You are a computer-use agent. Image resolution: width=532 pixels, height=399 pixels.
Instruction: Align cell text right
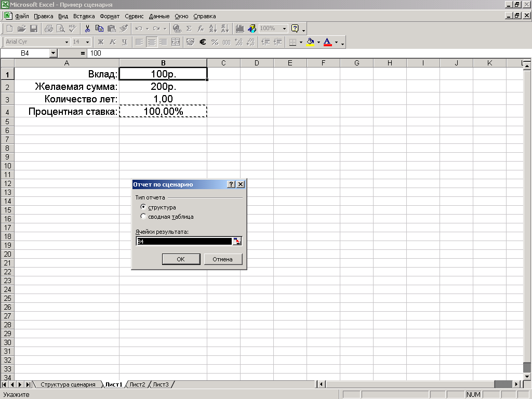[x=163, y=42]
